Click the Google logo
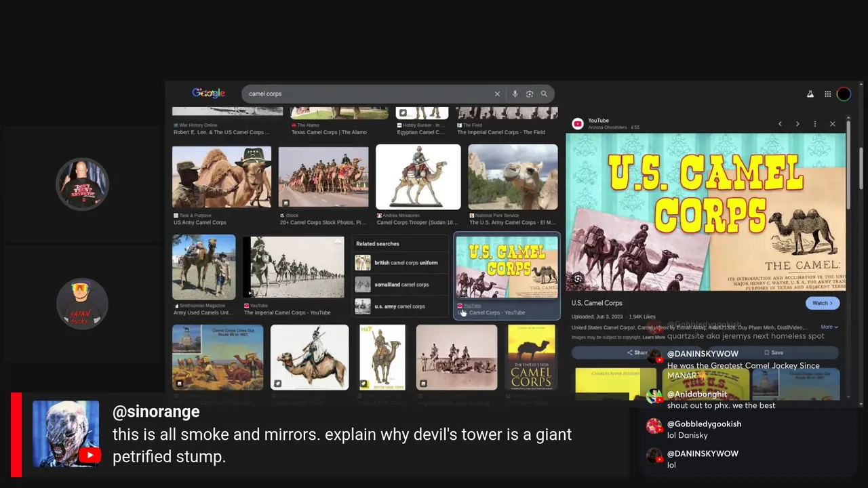The image size is (868, 488). point(208,94)
